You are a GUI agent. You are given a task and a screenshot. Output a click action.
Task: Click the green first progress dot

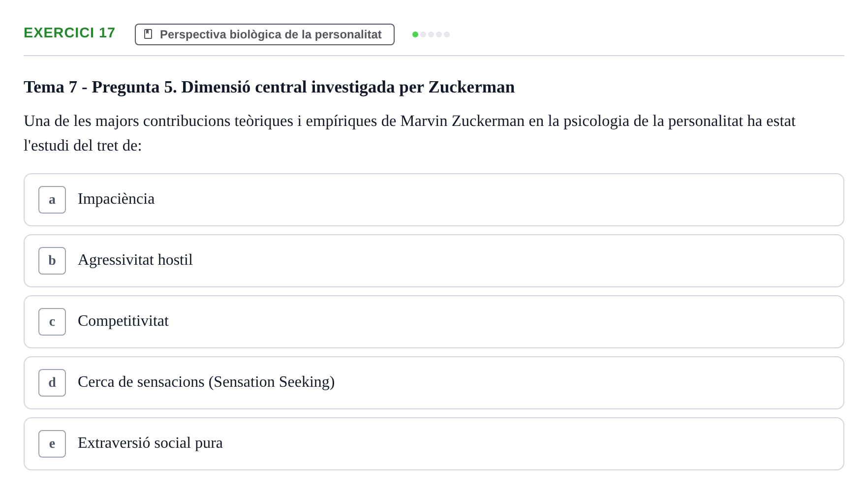coord(415,34)
